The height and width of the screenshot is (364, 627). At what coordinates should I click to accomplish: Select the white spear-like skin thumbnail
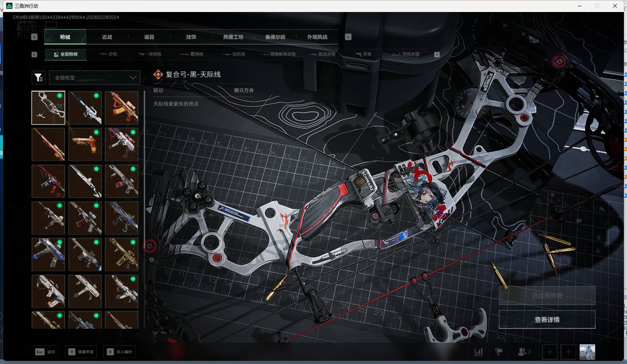[85, 181]
